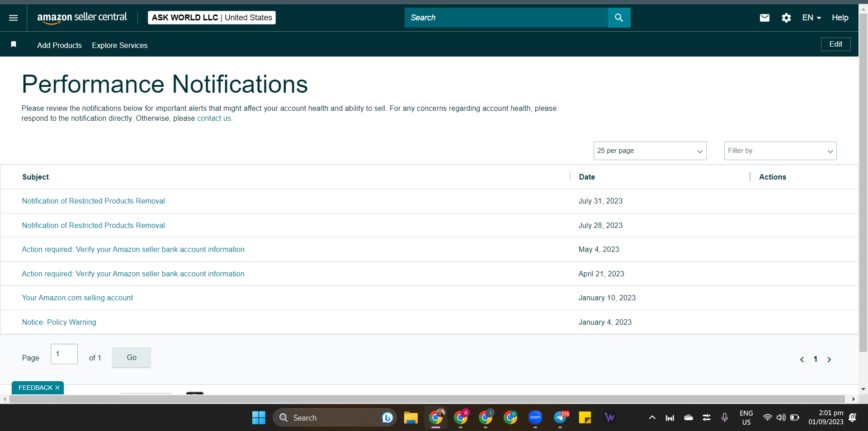Open File Explorer from the taskbar
868x431 pixels.
click(410, 417)
